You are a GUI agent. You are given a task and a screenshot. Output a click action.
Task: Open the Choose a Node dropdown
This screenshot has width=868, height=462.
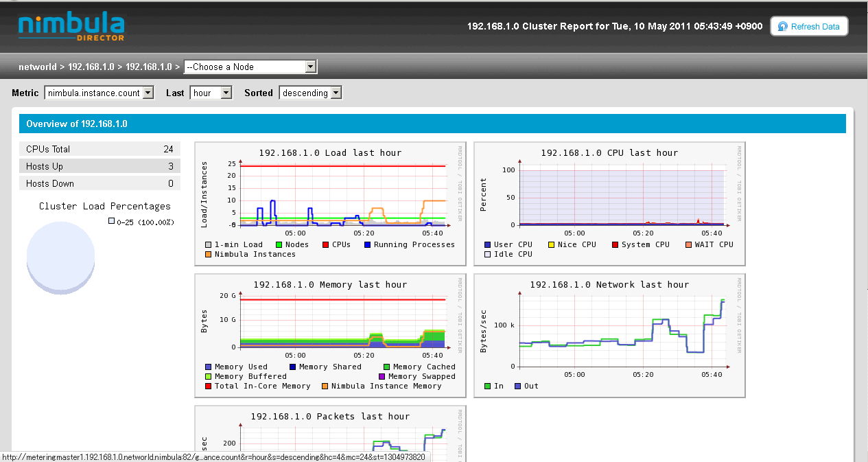250,67
